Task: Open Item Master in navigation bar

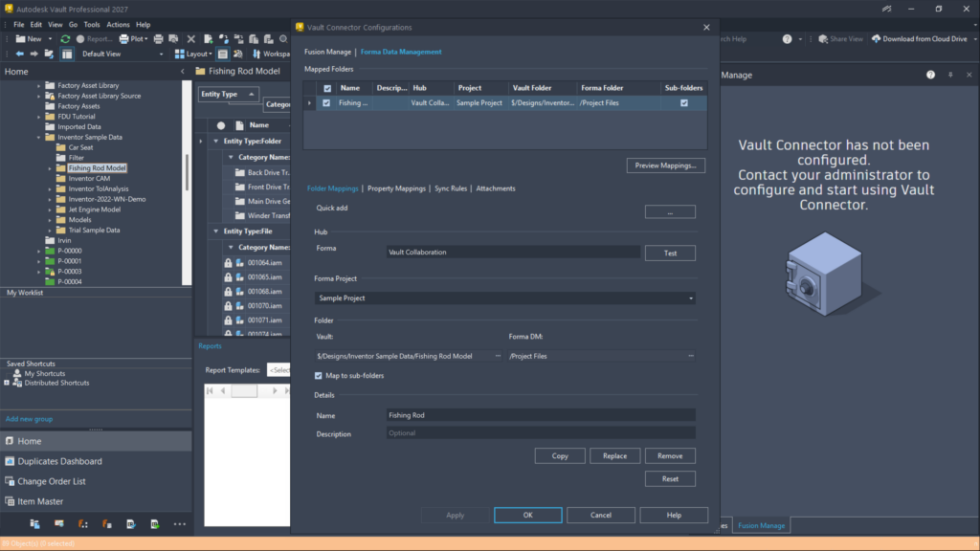Action: tap(96, 501)
